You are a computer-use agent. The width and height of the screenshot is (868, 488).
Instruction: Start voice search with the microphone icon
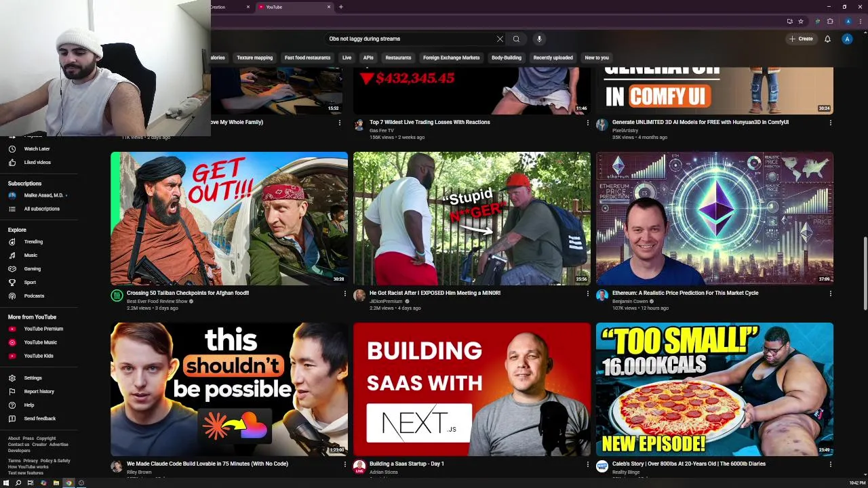(539, 39)
